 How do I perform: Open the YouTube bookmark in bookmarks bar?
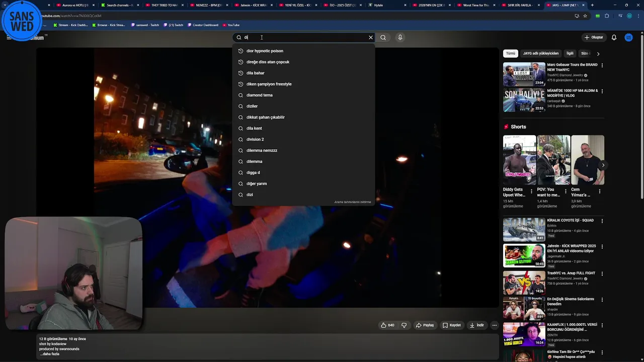tap(231, 25)
